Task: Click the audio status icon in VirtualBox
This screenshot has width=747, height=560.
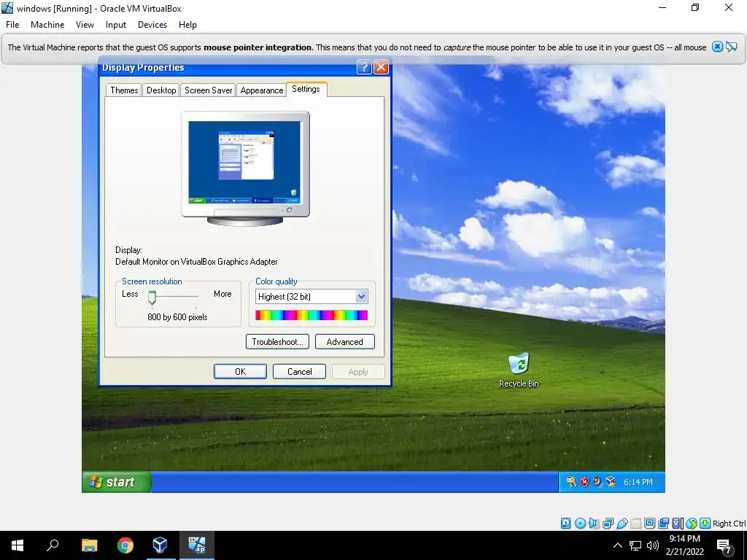Action: [x=594, y=524]
